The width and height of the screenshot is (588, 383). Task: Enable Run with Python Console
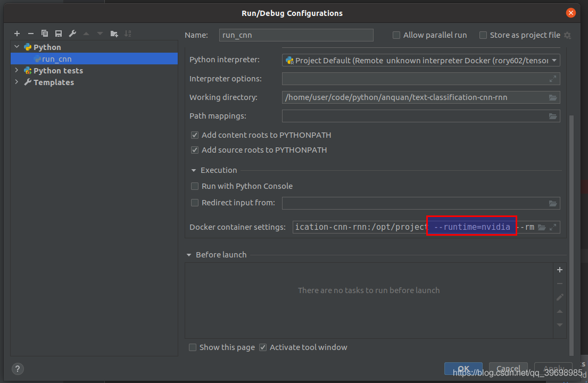click(x=195, y=186)
